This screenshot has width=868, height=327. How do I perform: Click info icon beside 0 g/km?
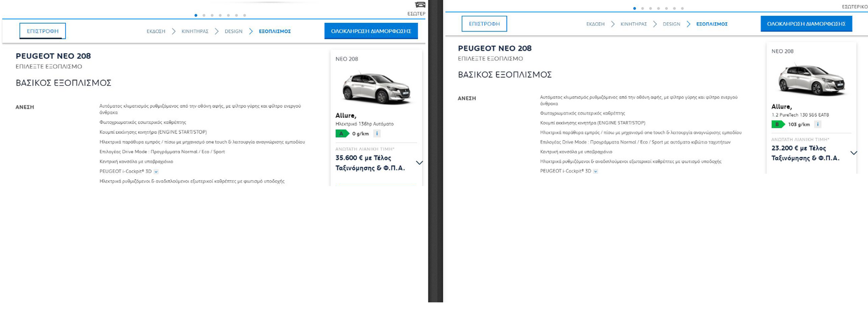click(x=377, y=134)
